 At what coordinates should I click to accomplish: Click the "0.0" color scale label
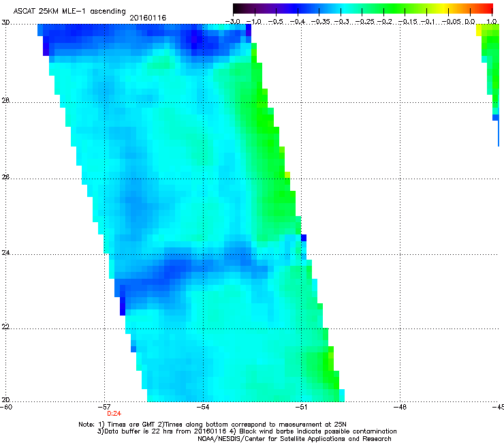(x=470, y=22)
